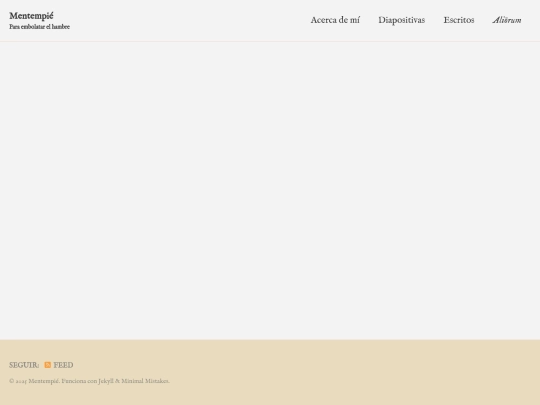This screenshot has height=405, width=540.
Task: Select the Aliōrum navigation link
Action: coord(507,20)
